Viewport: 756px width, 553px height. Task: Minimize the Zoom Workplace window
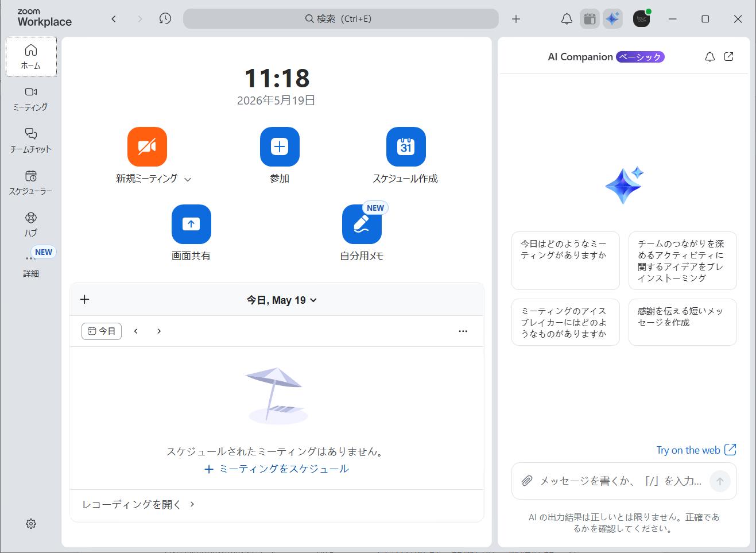(x=673, y=19)
